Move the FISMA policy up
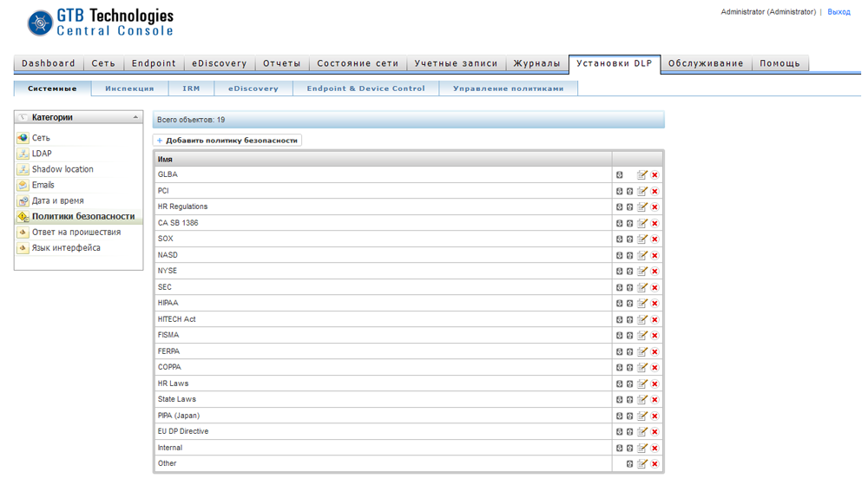Screen dimensions: 868x485 tap(630, 335)
